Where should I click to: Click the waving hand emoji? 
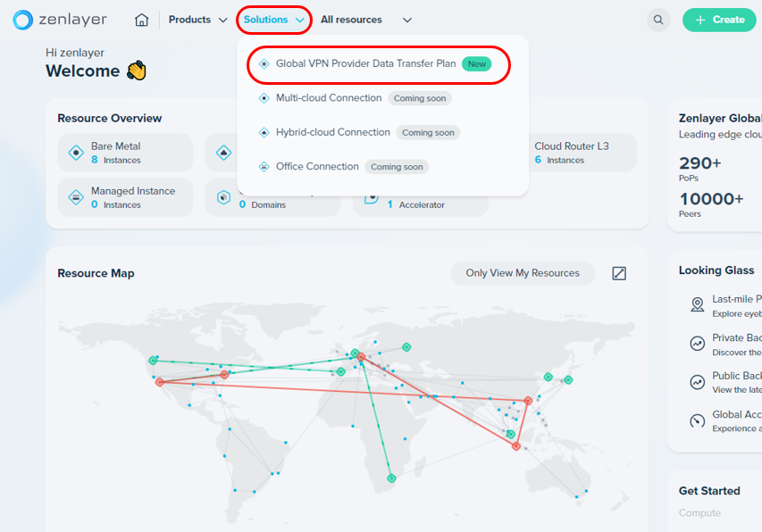(x=137, y=71)
